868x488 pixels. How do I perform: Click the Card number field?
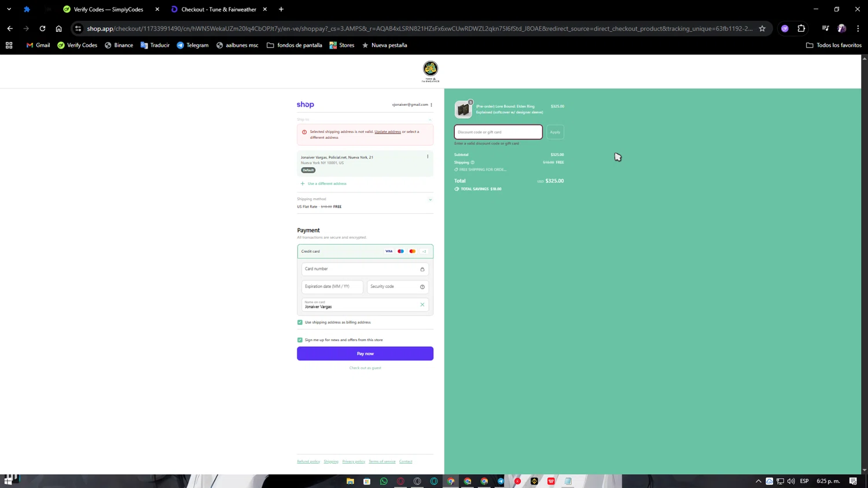365,269
